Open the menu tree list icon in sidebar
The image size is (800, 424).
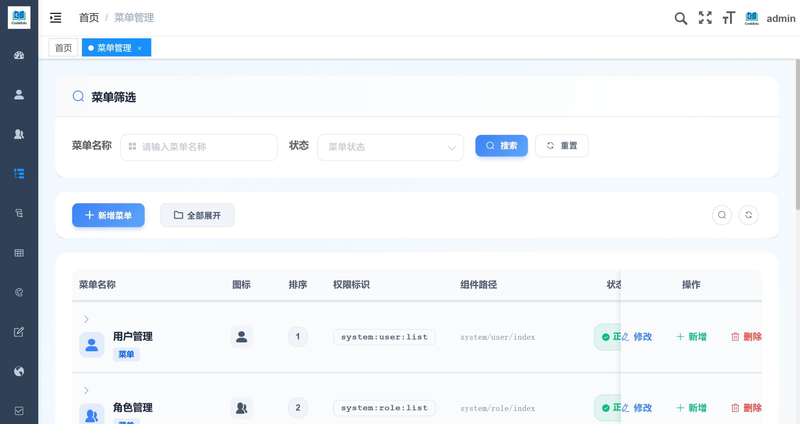(19, 173)
